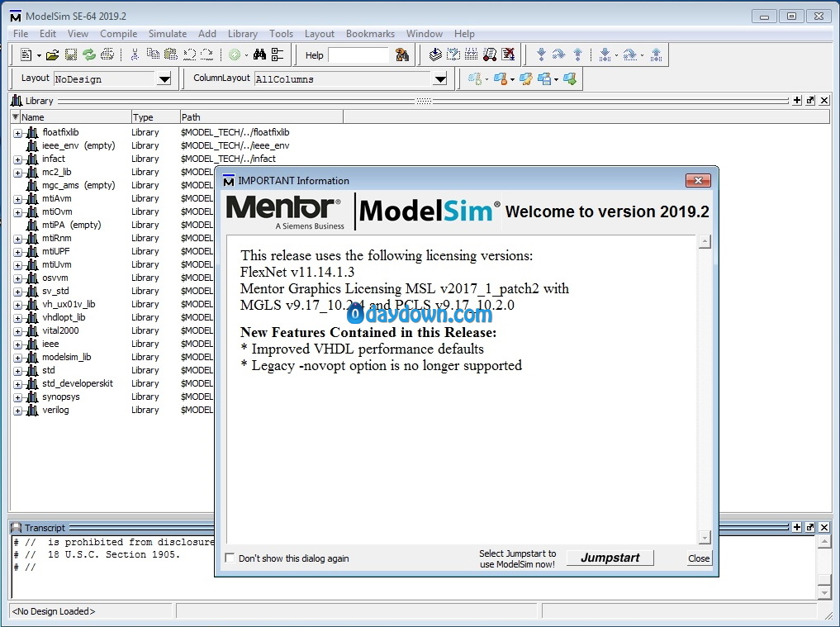The image size is (840, 627).
Task: Click the Compile icon in the toolbar
Action: 435,55
